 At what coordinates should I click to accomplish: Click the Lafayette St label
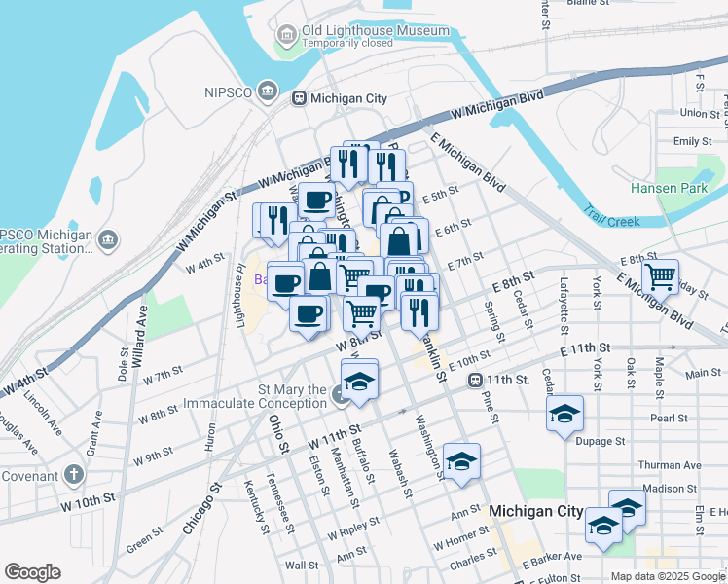(x=564, y=307)
